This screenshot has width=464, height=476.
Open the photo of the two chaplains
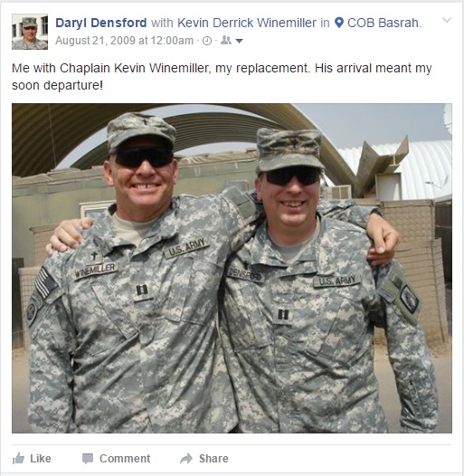tap(232, 269)
